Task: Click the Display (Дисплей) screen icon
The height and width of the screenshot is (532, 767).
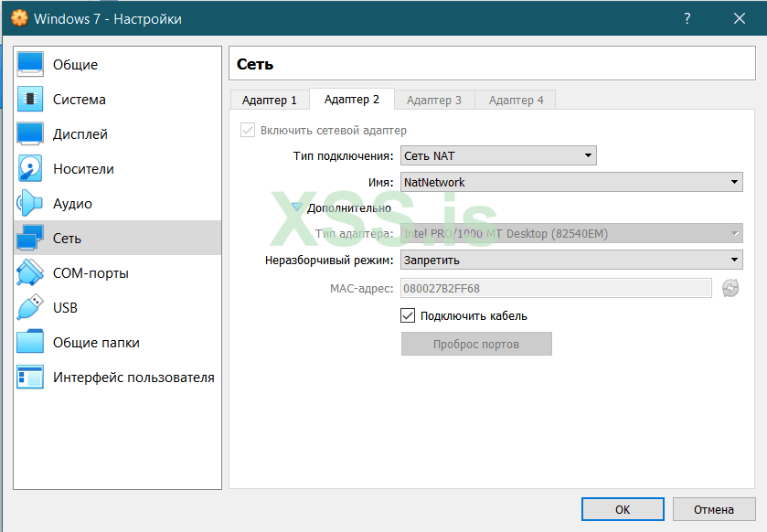Action: pyautogui.click(x=30, y=133)
